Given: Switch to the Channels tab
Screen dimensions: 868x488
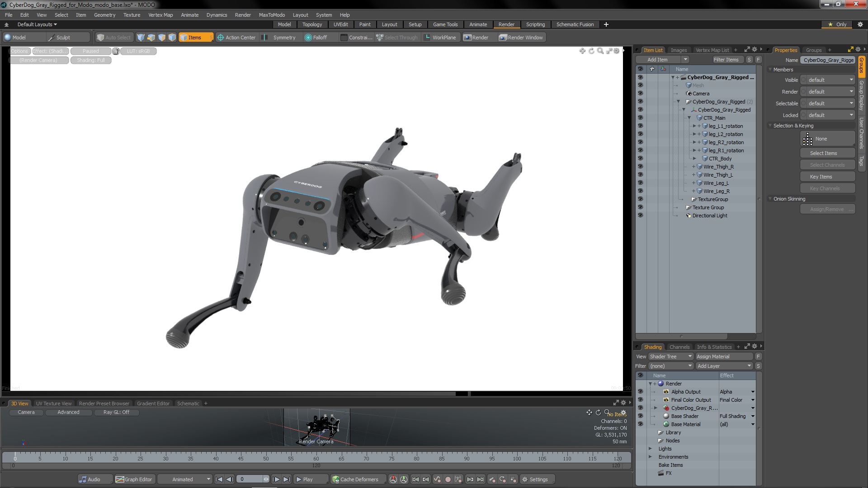Looking at the screenshot, I should click(679, 347).
